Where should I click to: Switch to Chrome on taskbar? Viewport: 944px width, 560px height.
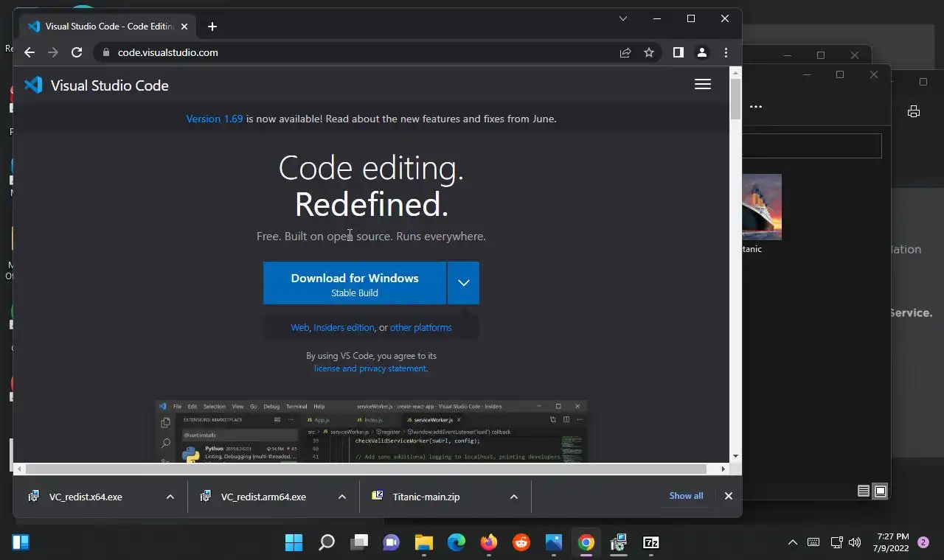(x=586, y=543)
